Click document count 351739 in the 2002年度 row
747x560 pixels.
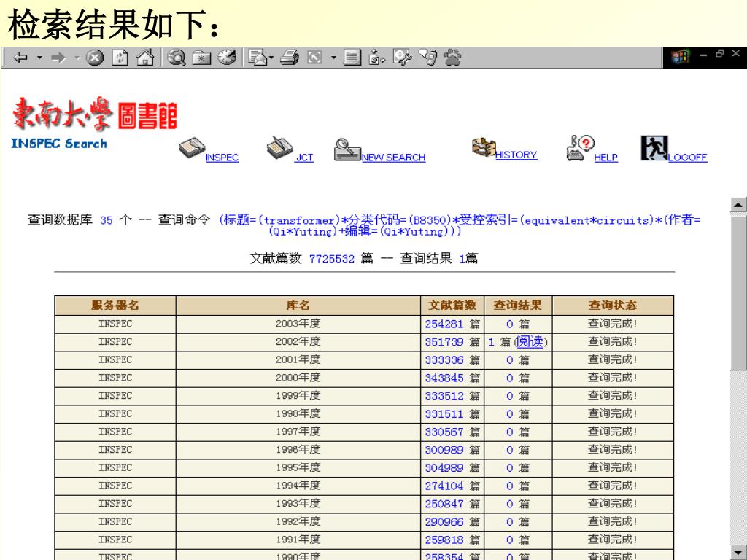click(444, 343)
